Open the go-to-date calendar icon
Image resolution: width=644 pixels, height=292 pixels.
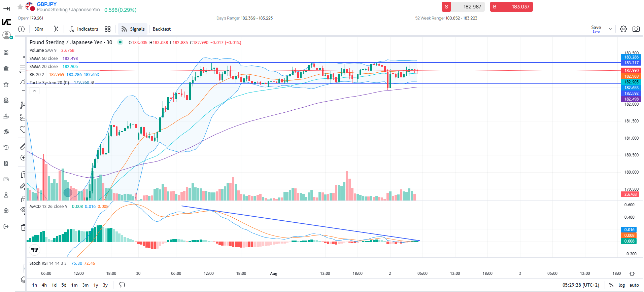[122, 285]
